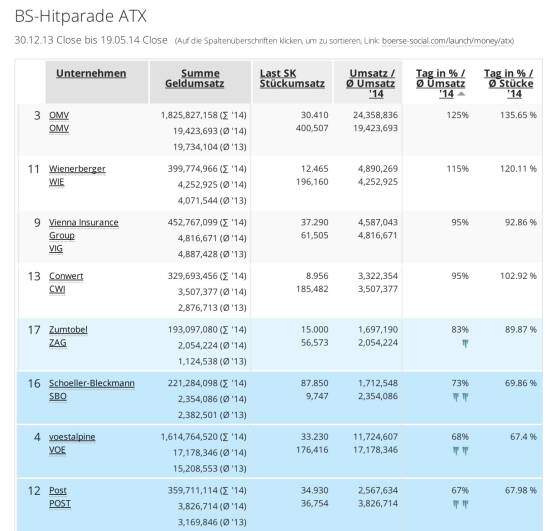Click the sort arrow icon beside Tag in % / Ø Umsatz '14
The height and width of the screenshot is (531, 550).
(462, 94)
